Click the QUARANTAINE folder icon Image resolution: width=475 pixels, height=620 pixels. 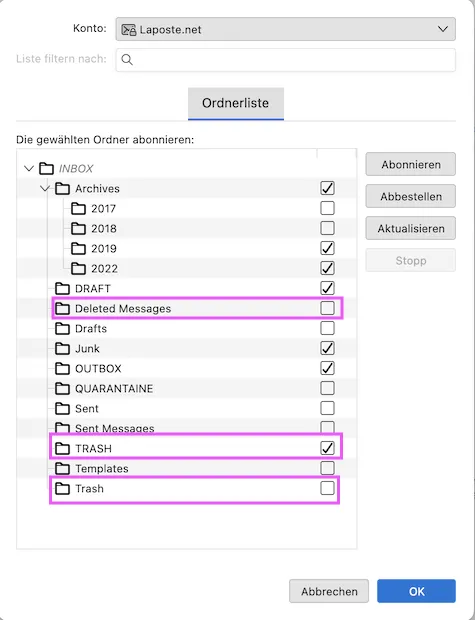tap(62, 388)
